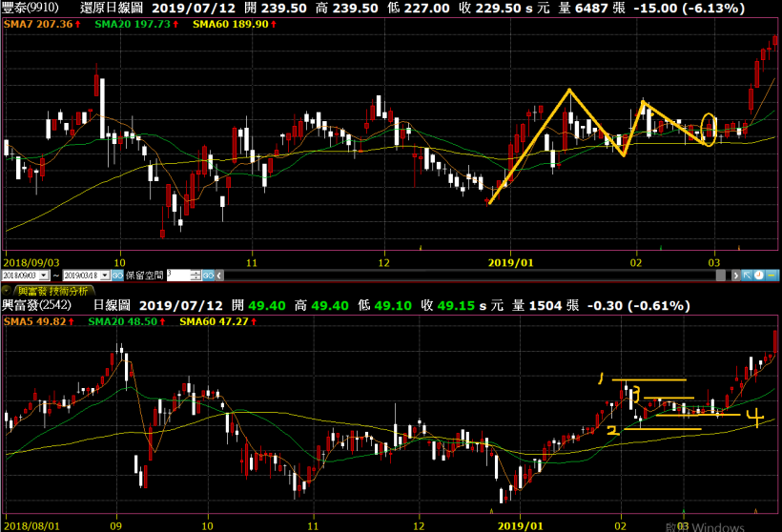Open the end date 2019/03/18 dropdown arrow
The height and width of the screenshot is (532, 782).
[x=105, y=276]
